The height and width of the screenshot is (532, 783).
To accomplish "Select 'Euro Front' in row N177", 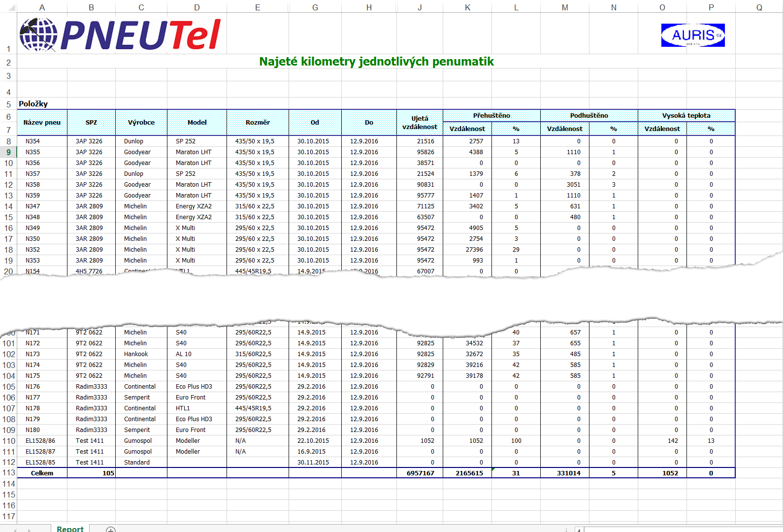I will coord(197,398).
